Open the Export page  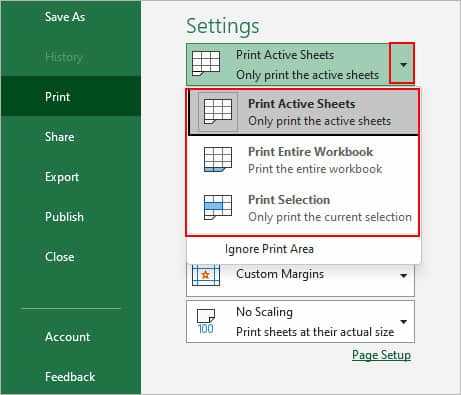coord(62,177)
